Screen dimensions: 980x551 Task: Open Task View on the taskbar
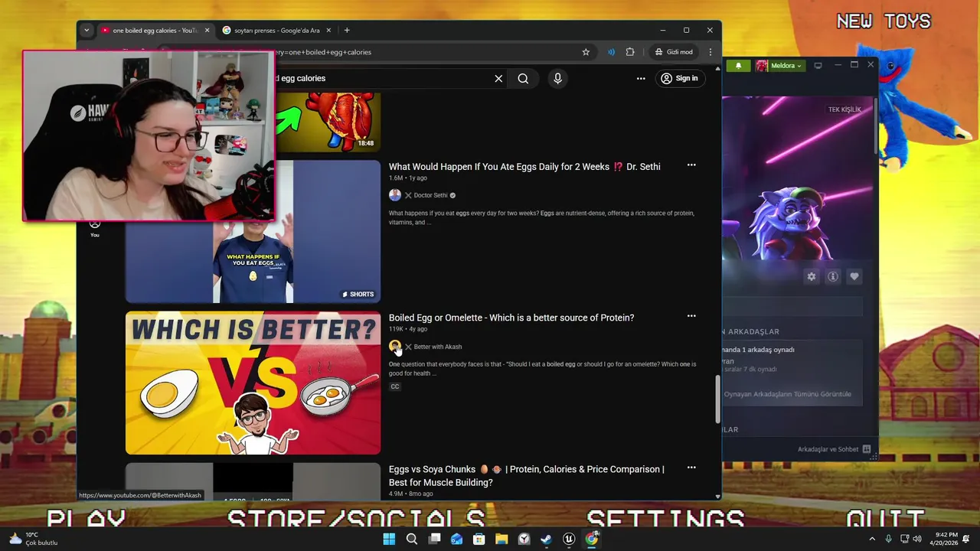[x=434, y=539]
